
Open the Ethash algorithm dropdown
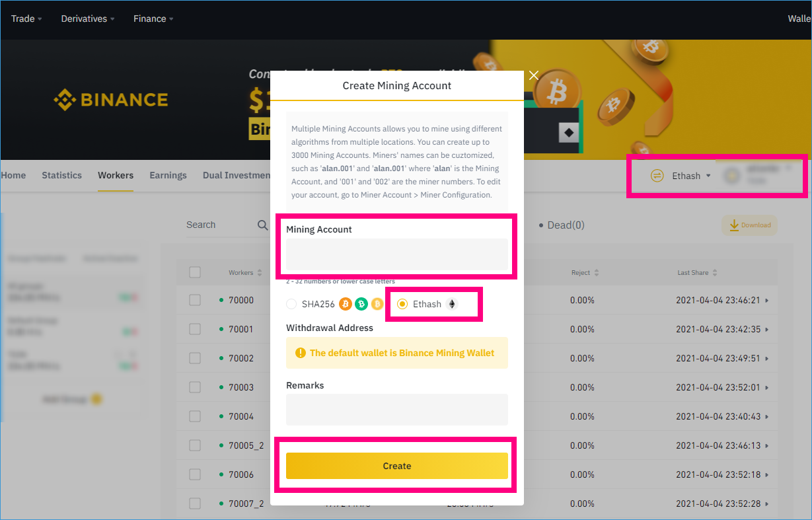(x=691, y=176)
